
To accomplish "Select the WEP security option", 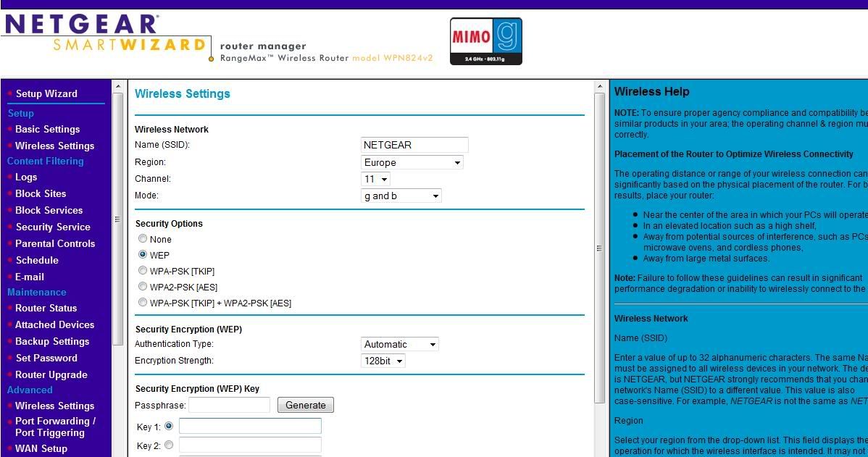I will pos(143,254).
